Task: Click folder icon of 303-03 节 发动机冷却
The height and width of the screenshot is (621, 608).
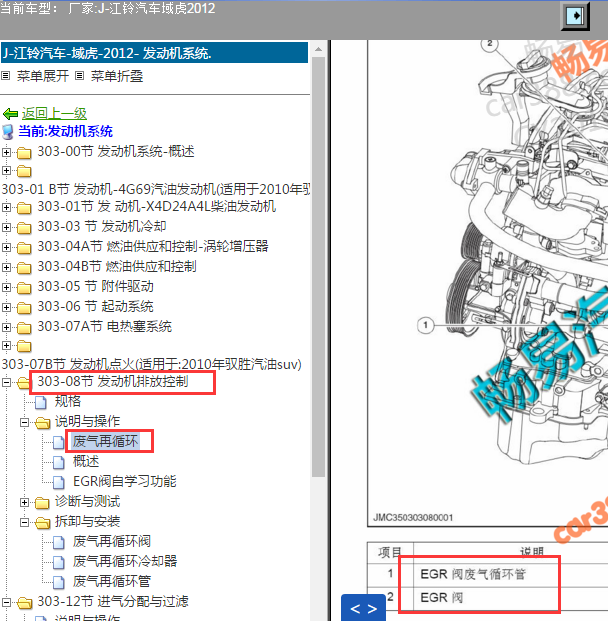Action: [x=24, y=228]
